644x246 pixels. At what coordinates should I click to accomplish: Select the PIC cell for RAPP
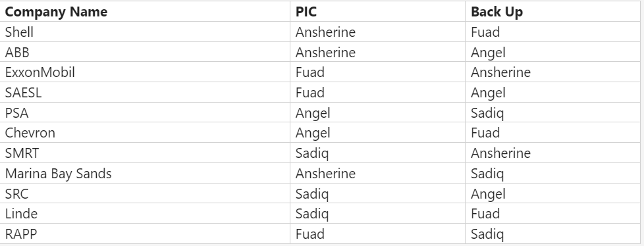[x=377, y=234]
